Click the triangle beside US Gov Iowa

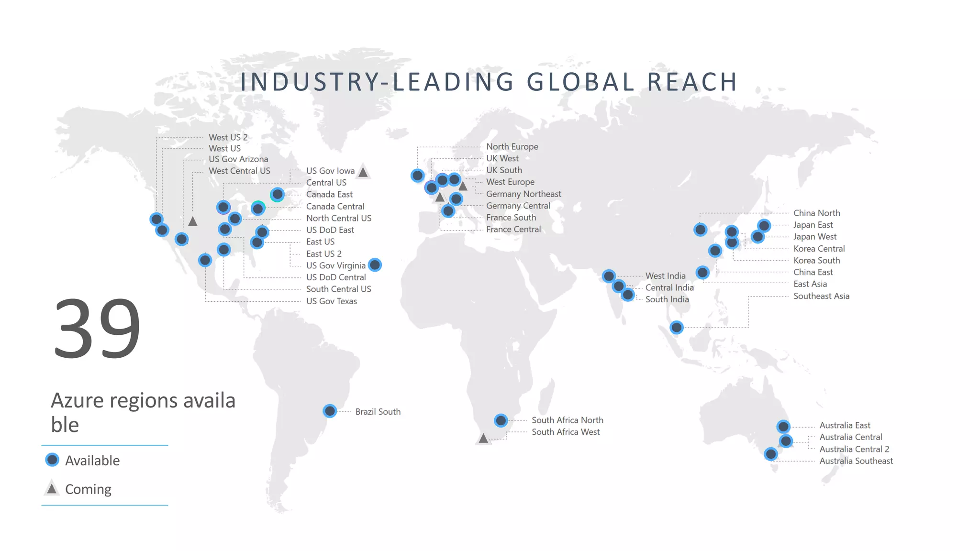pos(363,172)
